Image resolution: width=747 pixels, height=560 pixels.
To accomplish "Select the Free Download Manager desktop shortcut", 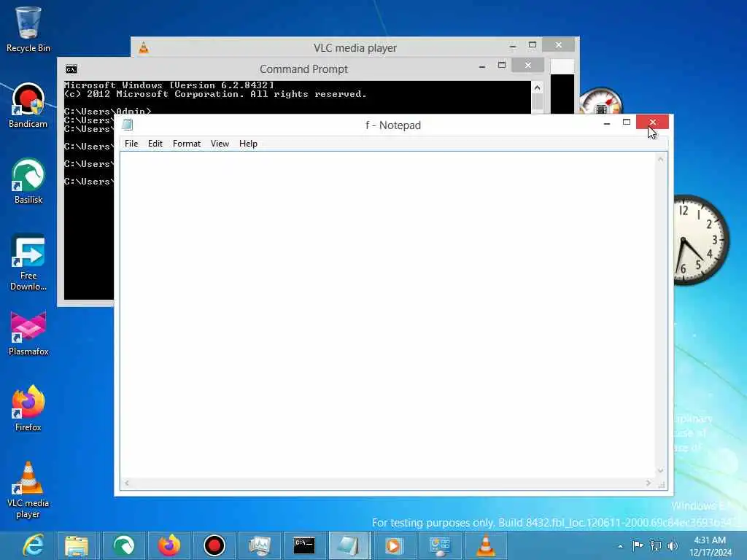I will (28, 262).
